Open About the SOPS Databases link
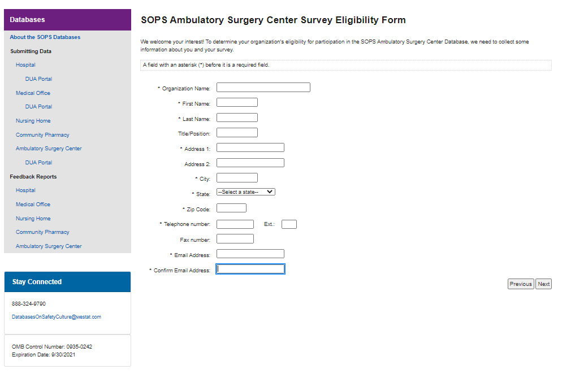 [45, 37]
